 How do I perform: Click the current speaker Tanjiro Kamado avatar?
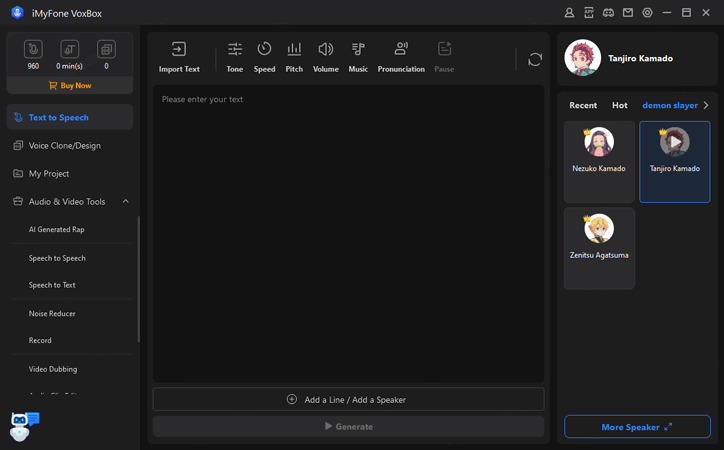pos(583,58)
